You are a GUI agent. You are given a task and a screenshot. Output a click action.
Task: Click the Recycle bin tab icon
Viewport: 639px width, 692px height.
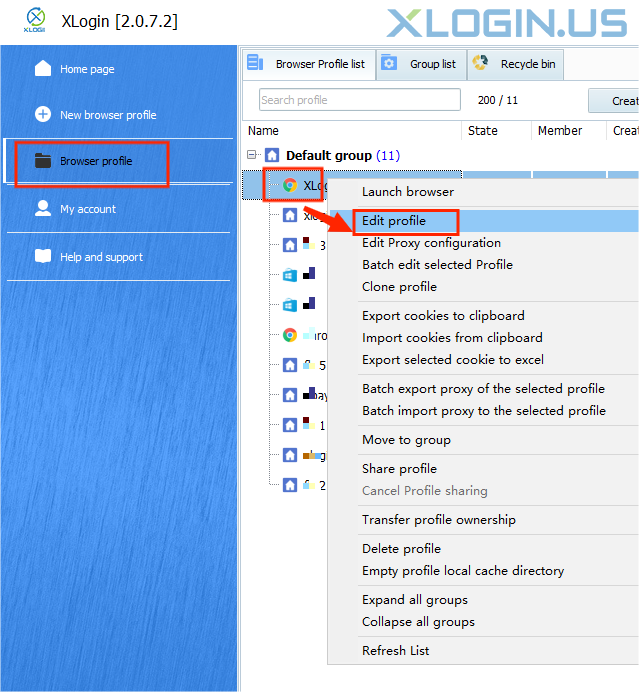pos(480,63)
